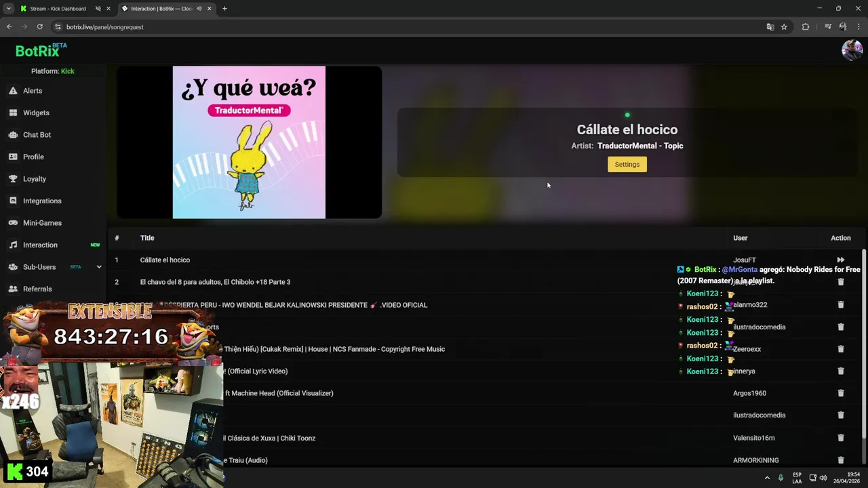Bookmark this page with the star
The width and height of the screenshot is (868, 488).
784,27
